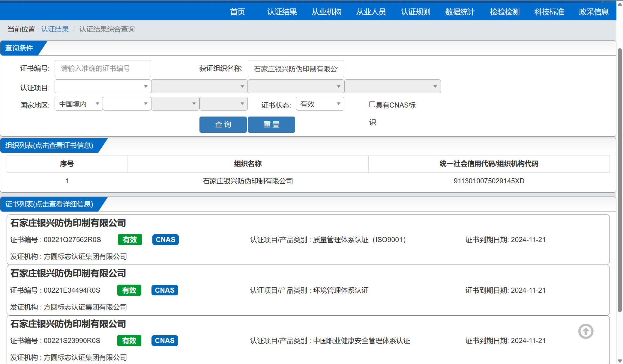Click CNAS badge for certificate 00221Q27562R0S
Screen dimensions: 623x364
click(166, 240)
